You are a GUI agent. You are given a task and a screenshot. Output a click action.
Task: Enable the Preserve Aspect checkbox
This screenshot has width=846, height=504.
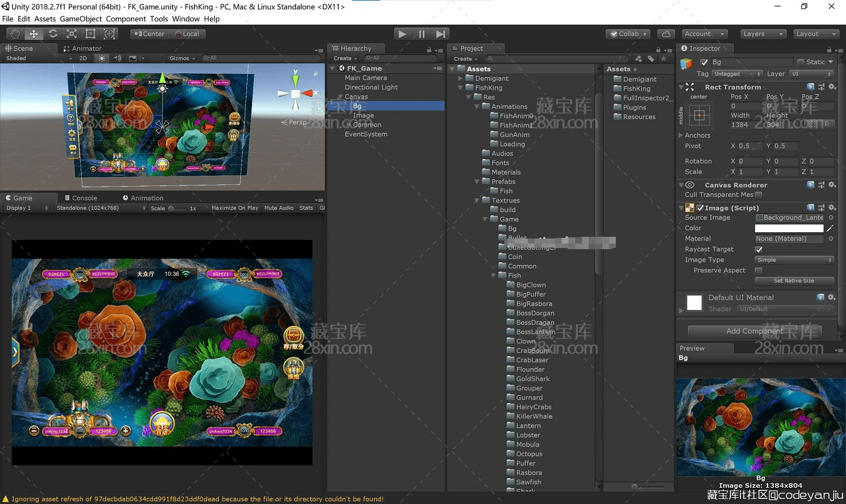pos(758,270)
